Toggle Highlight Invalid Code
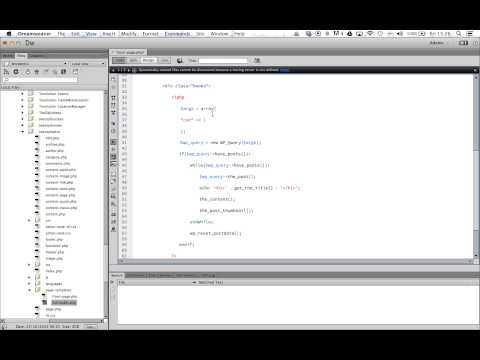Viewport: 480px width, 360px height. (114, 149)
